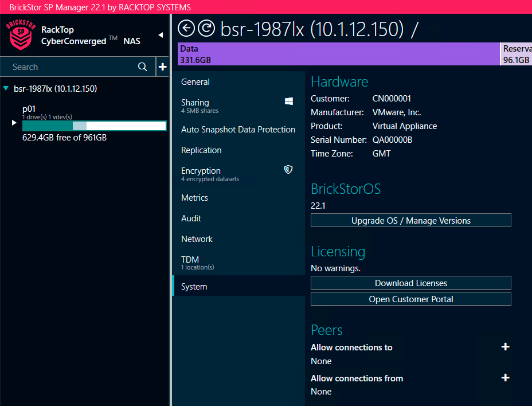The height and width of the screenshot is (406, 532).
Task: Click the Time Zone GMT value
Action: [x=381, y=154]
